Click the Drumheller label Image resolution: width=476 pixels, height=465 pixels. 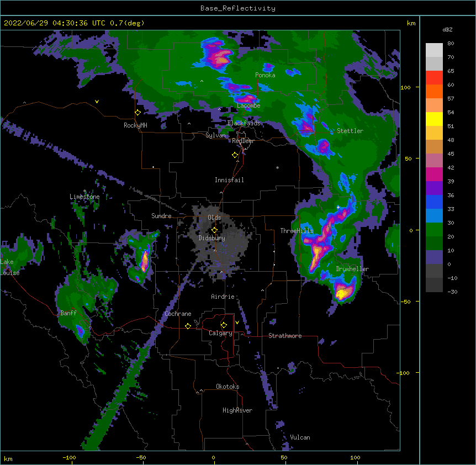point(352,269)
